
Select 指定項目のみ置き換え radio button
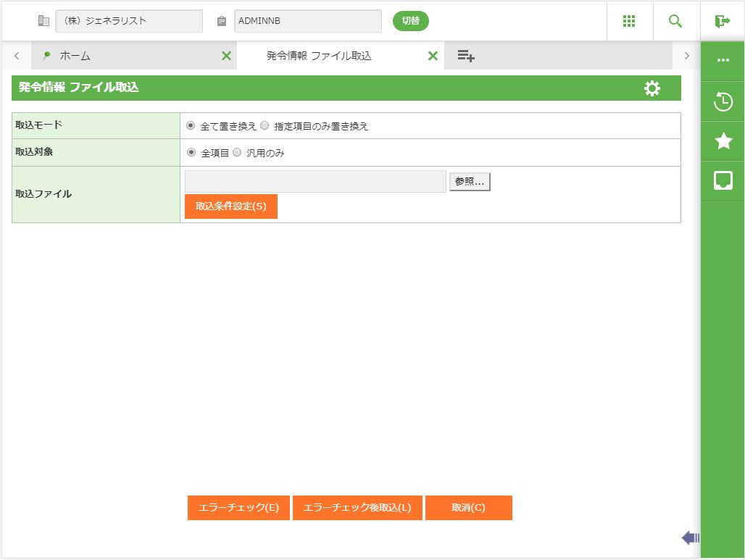click(x=265, y=125)
